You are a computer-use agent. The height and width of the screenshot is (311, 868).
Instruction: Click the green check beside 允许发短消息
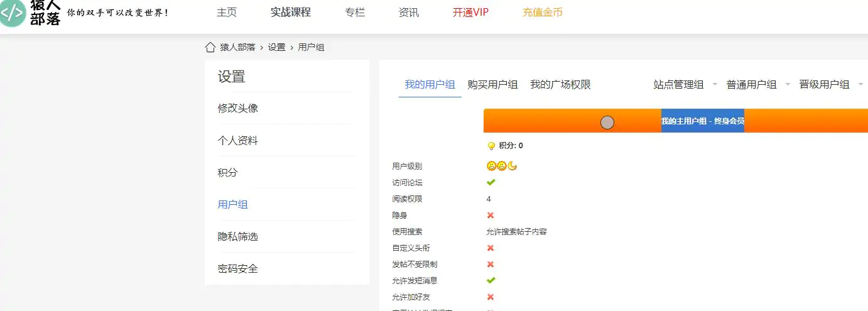pyautogui.click(x=491, y=280)
